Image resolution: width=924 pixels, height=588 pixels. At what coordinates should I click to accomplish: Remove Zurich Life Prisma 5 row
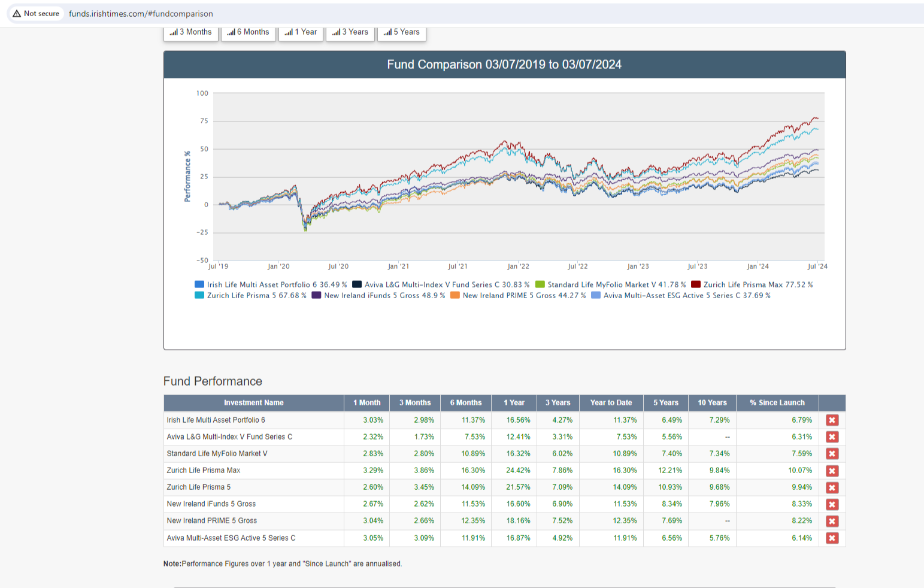point(832,487)
